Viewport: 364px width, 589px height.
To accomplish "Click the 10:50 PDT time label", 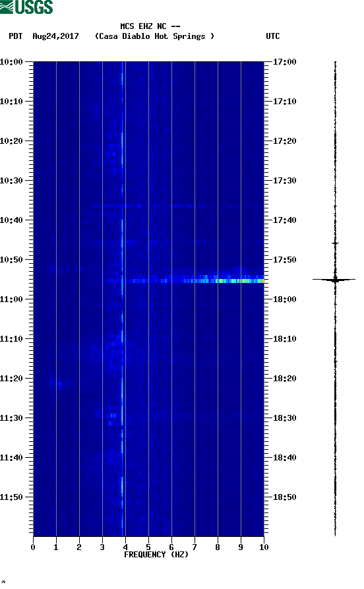I will click(11, 260).
